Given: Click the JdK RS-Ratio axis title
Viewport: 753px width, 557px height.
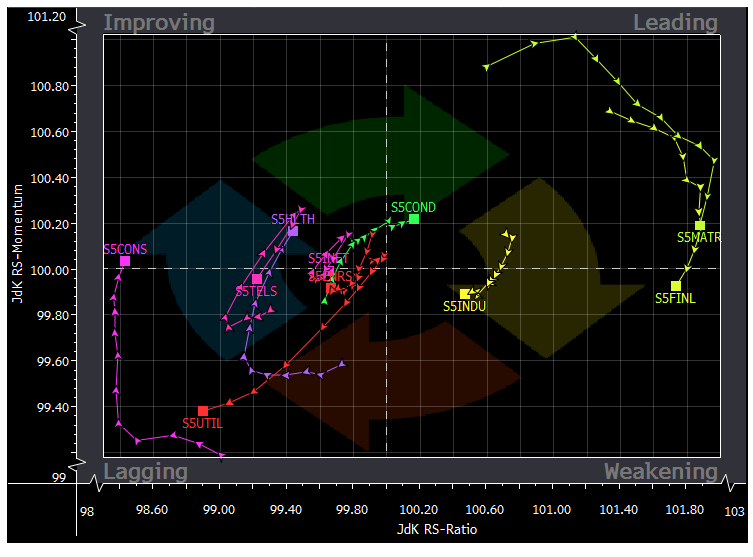Looking at the screenshot, I should [437, 530].
